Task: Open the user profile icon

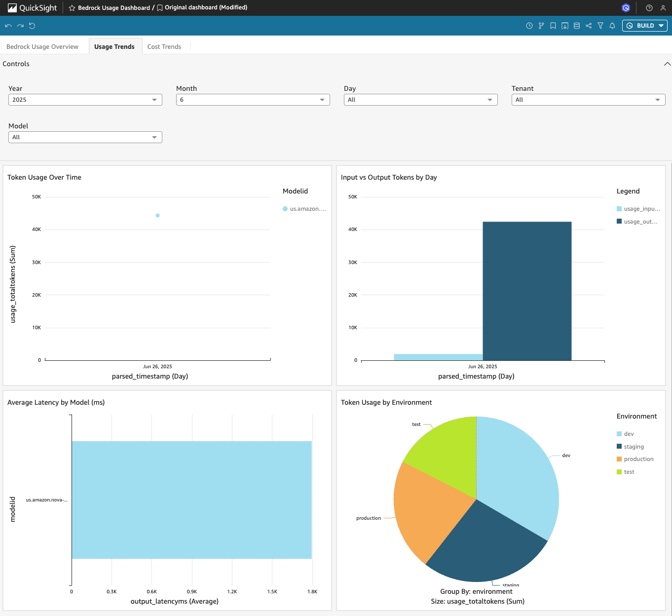Action: (x=663, y=8)
